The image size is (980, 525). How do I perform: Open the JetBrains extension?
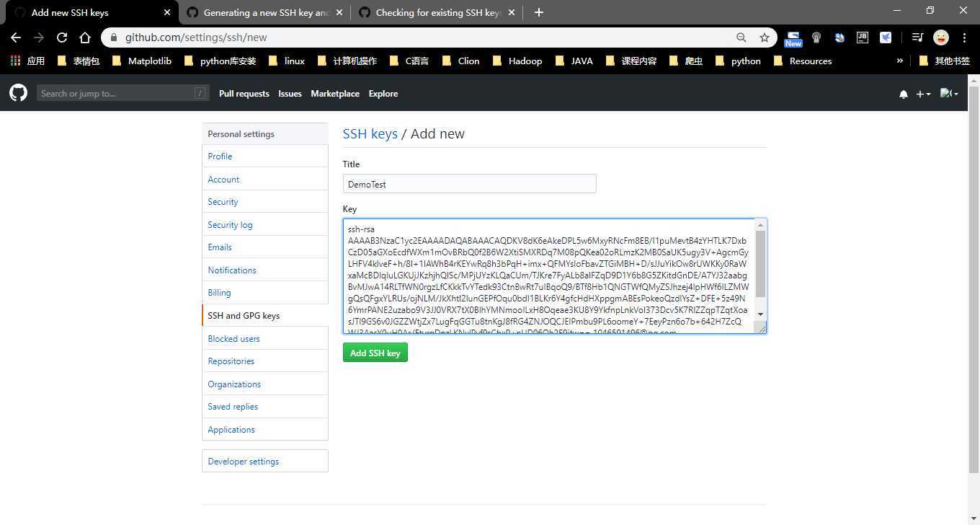pos(863,37)
